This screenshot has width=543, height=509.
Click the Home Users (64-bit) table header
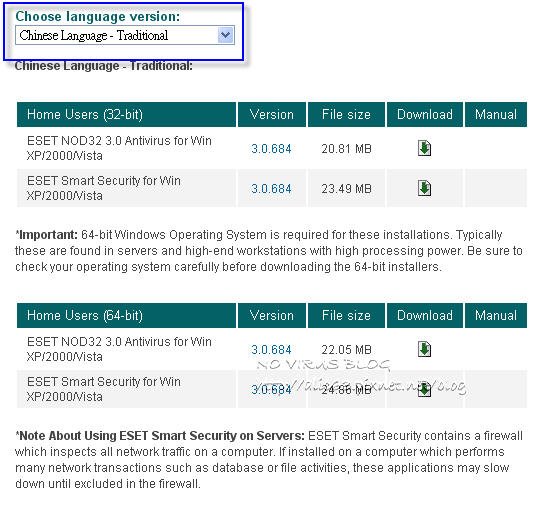pyautogui.click(x=126, y=315)
